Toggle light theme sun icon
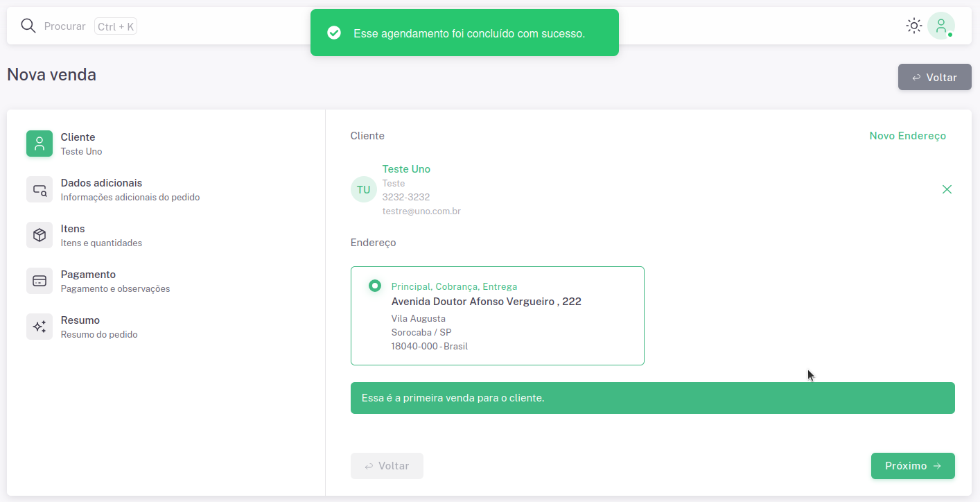 [x=913, y=26]
